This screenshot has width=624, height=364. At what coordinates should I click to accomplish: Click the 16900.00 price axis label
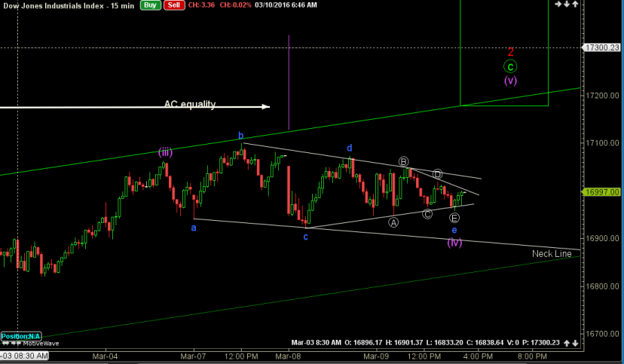point(602,238)
